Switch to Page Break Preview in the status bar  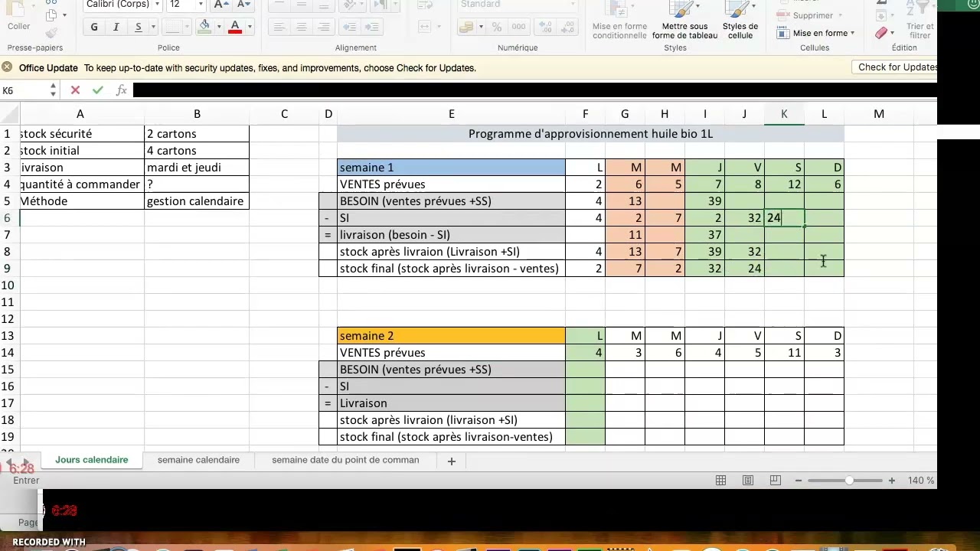tap(775, 481)
